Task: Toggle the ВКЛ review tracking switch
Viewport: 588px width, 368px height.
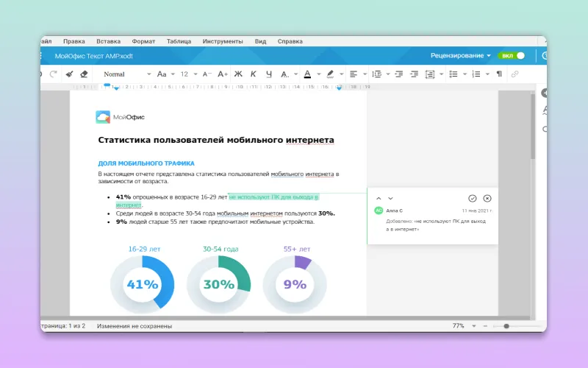Action: pyautogui.click(x=512, y=55)
